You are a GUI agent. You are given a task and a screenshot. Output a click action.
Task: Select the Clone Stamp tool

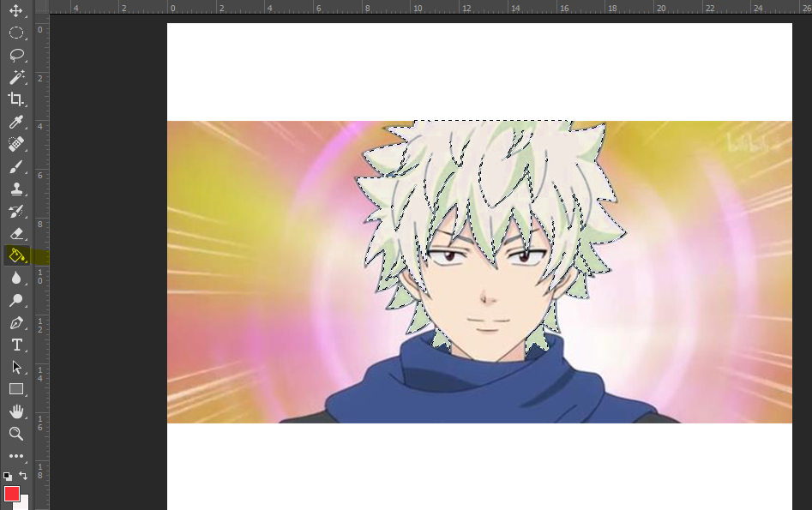(x=16, y=189)
